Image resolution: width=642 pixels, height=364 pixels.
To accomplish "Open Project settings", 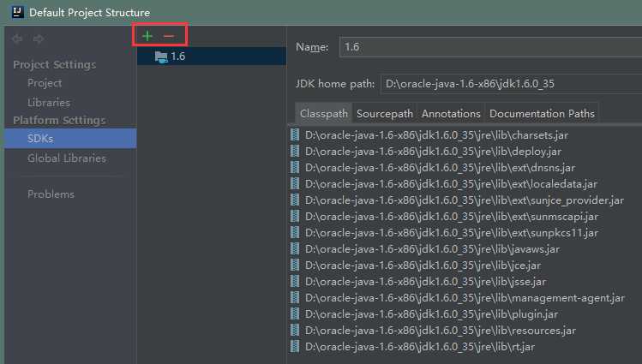I will [45, 83].
